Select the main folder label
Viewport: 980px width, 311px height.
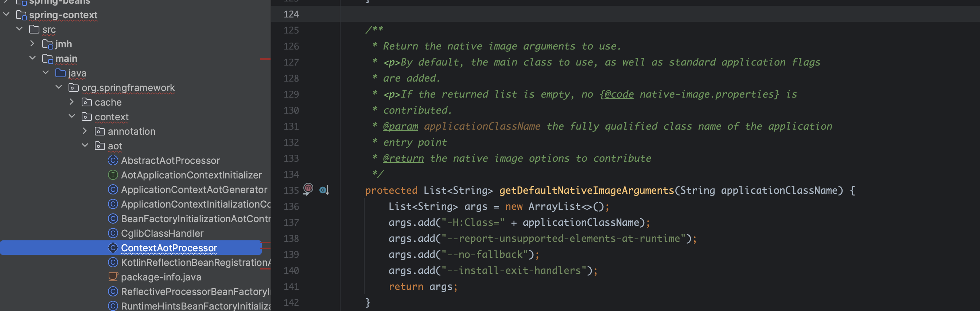[66, 59]
